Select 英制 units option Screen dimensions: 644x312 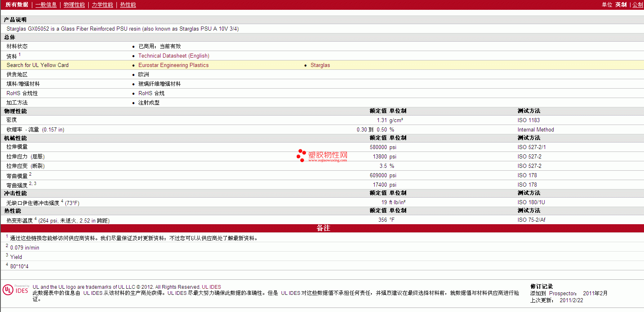coord(621,4)
